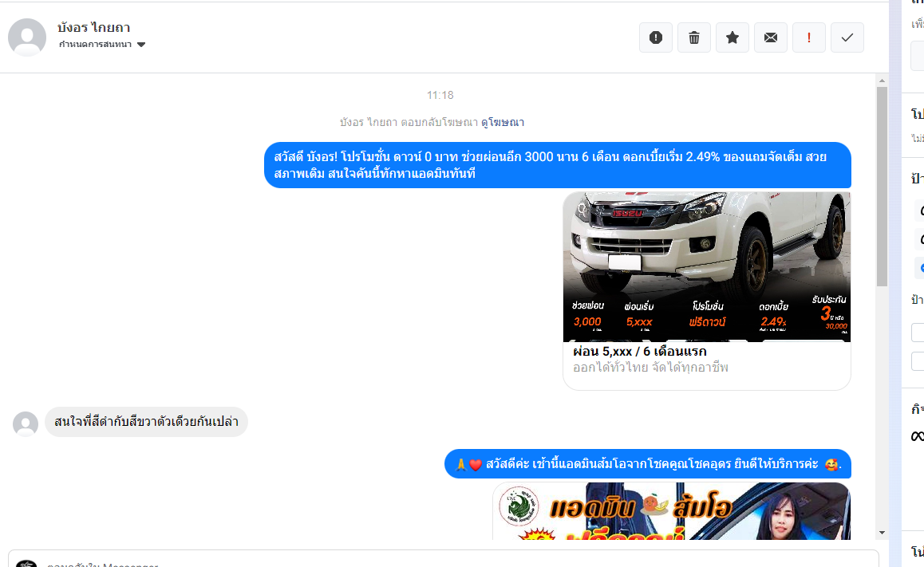
Task: Click customer avatar beside incoming message
Action: tap(26, 424)
